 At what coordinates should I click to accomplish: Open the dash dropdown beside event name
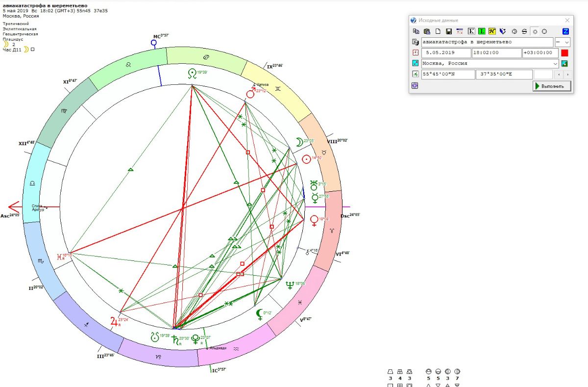click(562, 42)
